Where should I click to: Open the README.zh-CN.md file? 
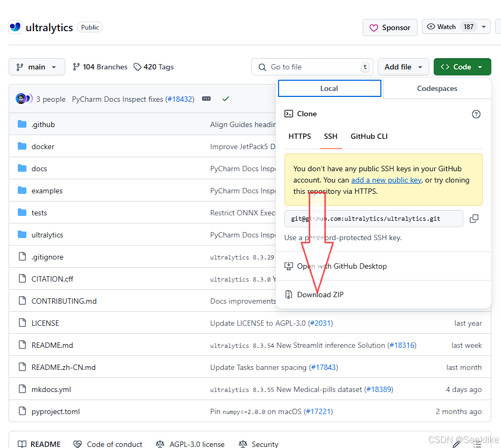pos(64,367)
